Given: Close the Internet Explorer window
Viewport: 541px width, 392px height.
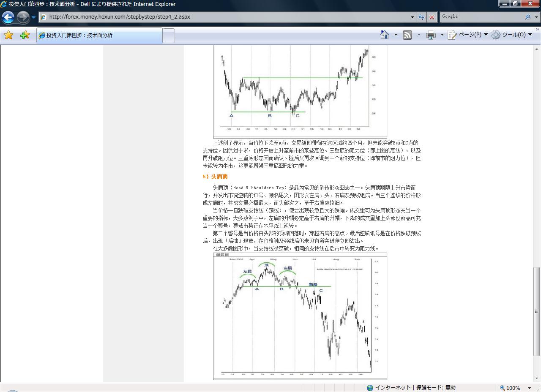Looking at the screenshot, I should pyautogui.click(x=530, y=4).
